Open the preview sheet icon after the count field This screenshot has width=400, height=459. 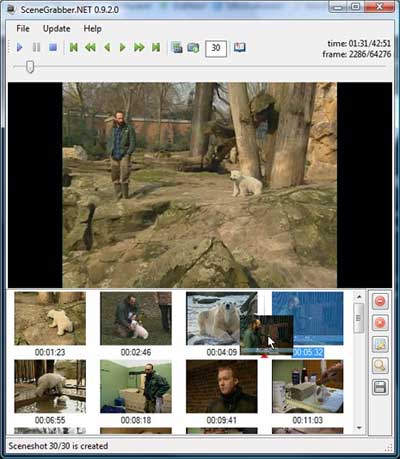(240, 47)
